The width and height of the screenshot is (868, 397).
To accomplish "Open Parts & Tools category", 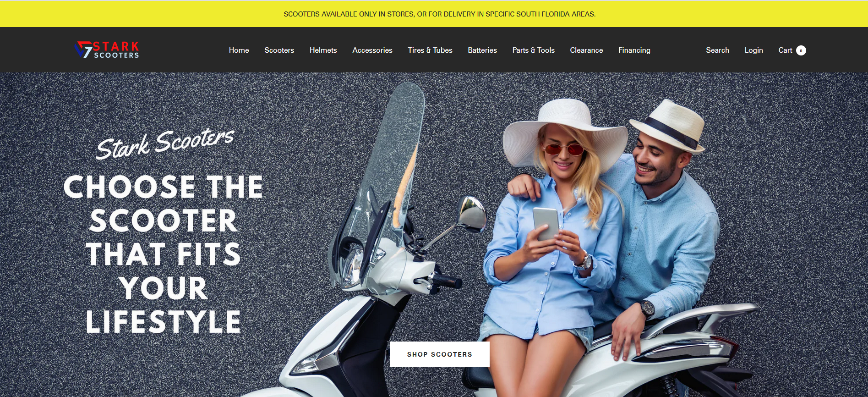I will 533,50.
